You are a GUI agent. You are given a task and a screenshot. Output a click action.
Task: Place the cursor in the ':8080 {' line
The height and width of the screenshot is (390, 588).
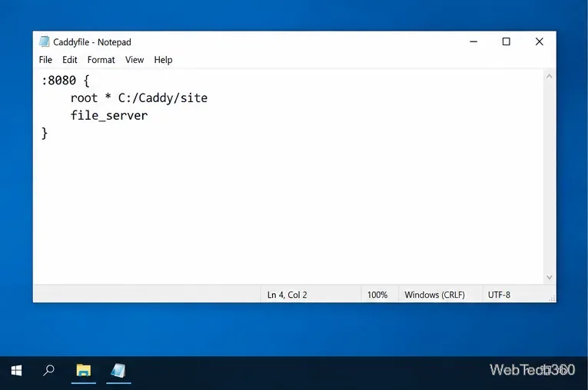coord(65,81)
